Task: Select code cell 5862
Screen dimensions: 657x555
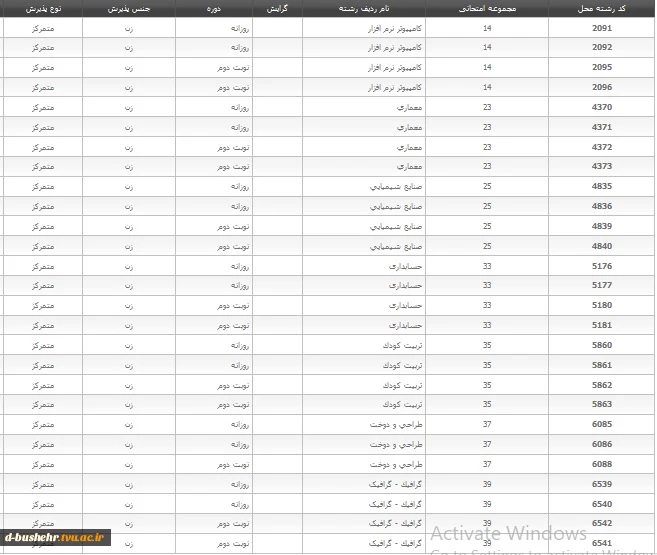Action: 602,385
